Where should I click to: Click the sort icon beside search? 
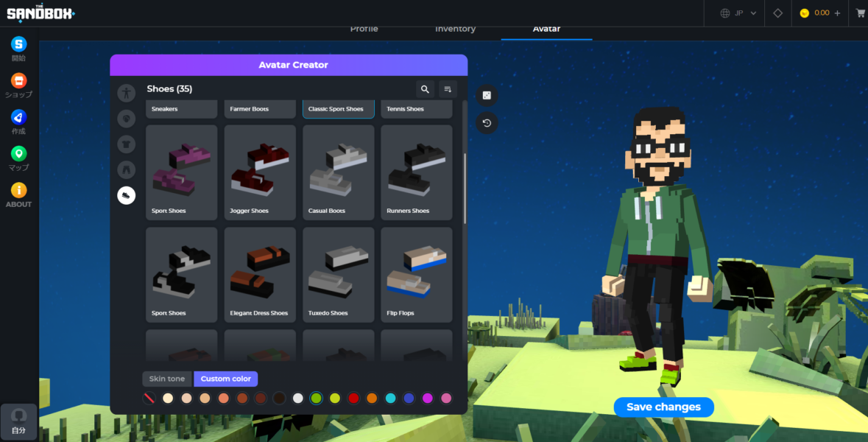click(448, 89)
